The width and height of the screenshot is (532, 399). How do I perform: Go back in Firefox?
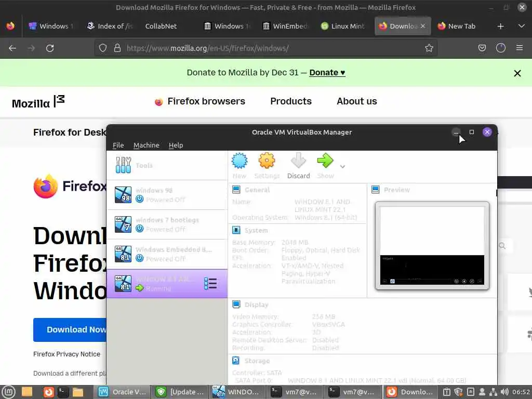pyautogui.click(x=12, y=48)
